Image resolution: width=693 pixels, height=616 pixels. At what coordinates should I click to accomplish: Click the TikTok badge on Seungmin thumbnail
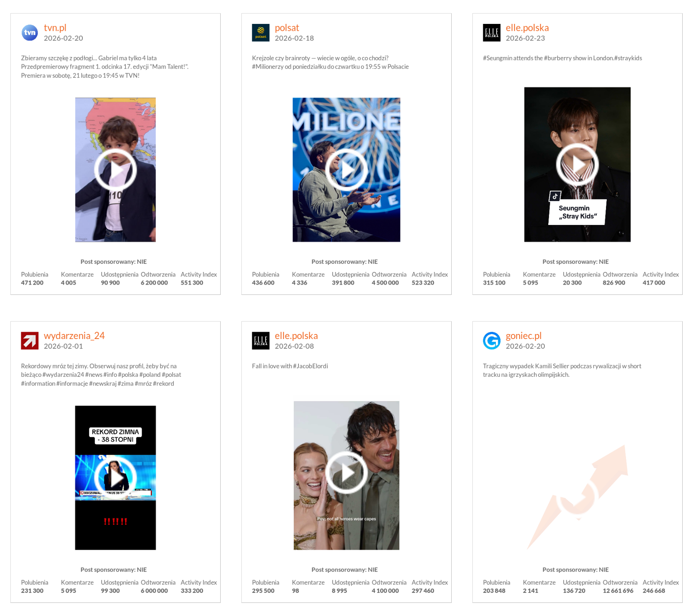[555, 196]
